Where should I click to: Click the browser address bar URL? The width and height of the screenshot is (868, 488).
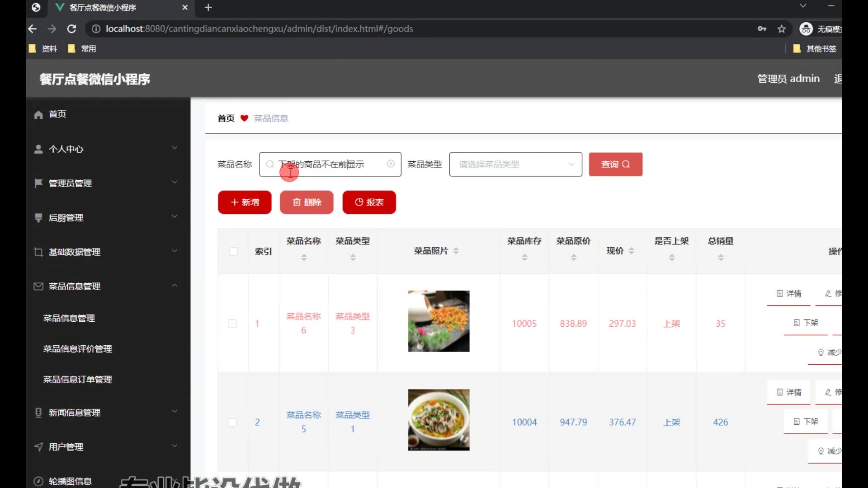point(259,29)
